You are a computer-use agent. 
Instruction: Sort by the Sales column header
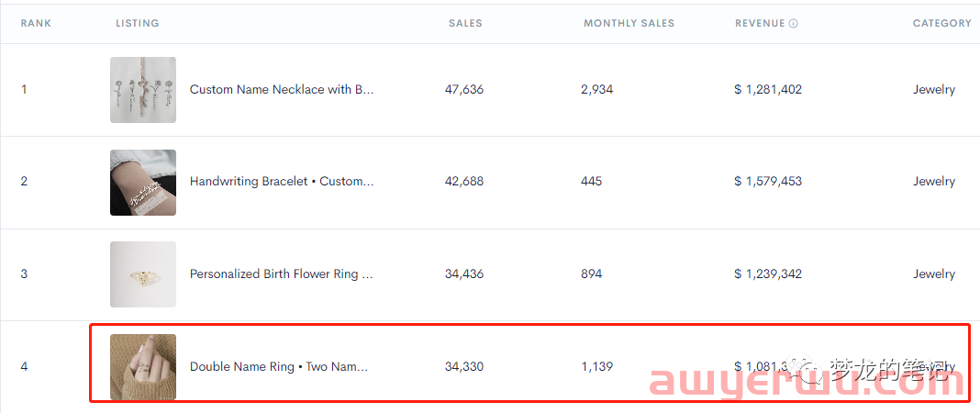(465, 23)
